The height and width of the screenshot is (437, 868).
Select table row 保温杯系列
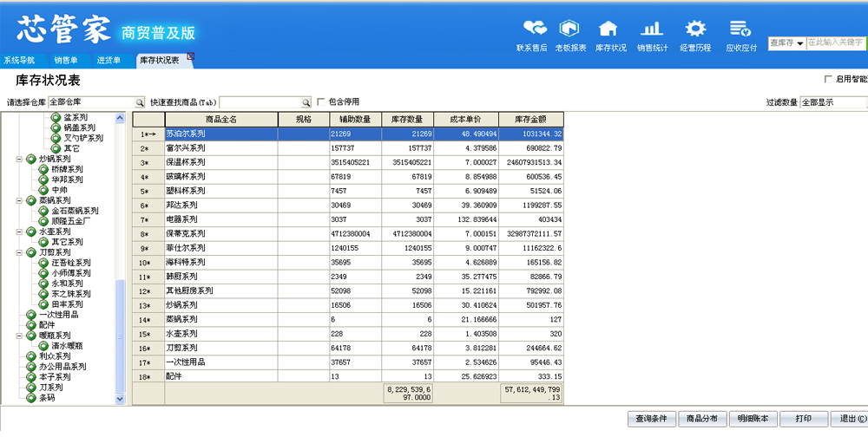point(348,163)
